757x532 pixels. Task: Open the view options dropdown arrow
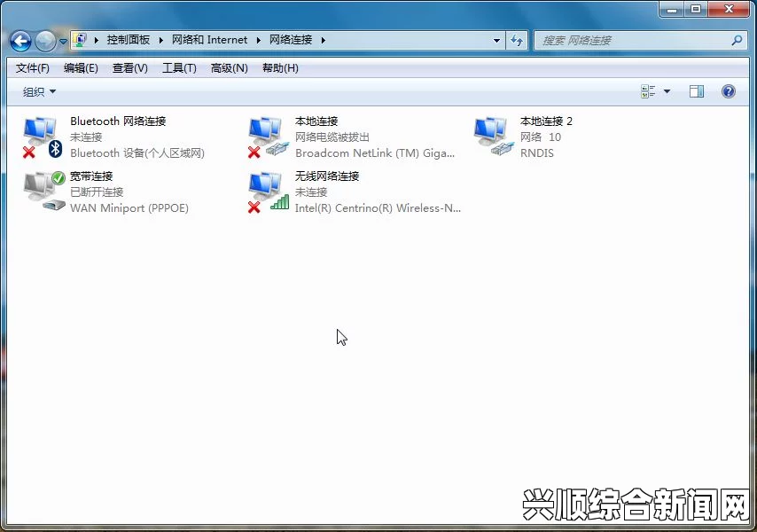(x=667, y=91)
